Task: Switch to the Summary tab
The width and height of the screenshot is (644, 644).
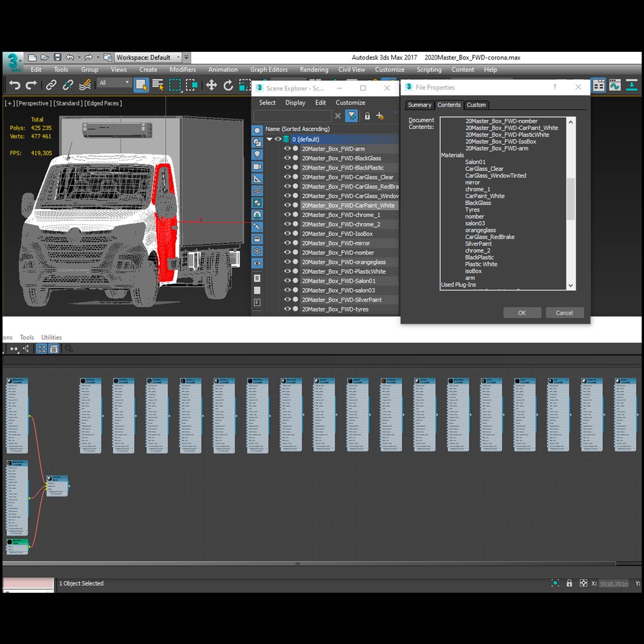Action: click(419, 105)
